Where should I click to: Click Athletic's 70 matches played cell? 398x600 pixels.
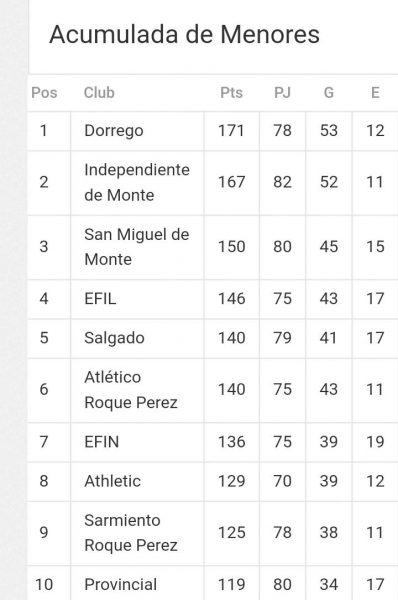pyautogui.click(x=282, y=481)
